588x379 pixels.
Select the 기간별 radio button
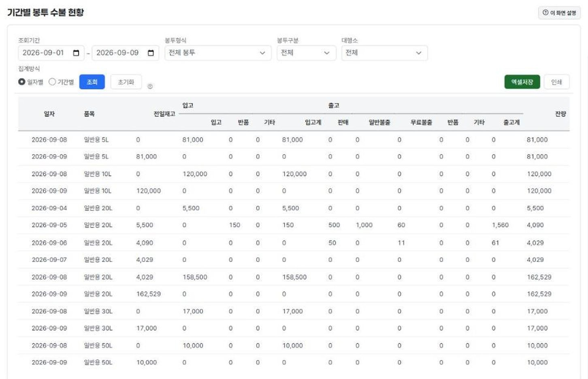pyautogui.click(x=52, y=82)
